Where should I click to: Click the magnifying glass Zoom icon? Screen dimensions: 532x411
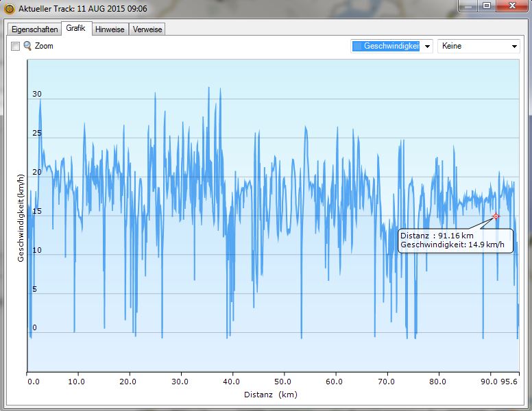tap(27, 46)
